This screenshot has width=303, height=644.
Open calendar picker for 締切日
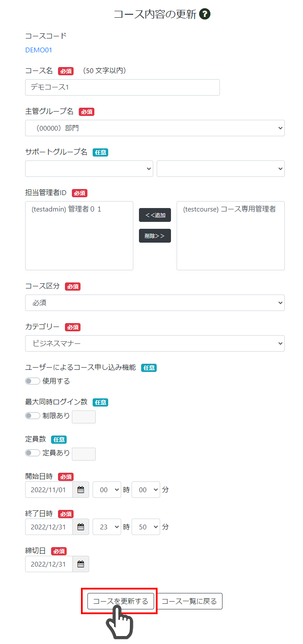(81, 564)
